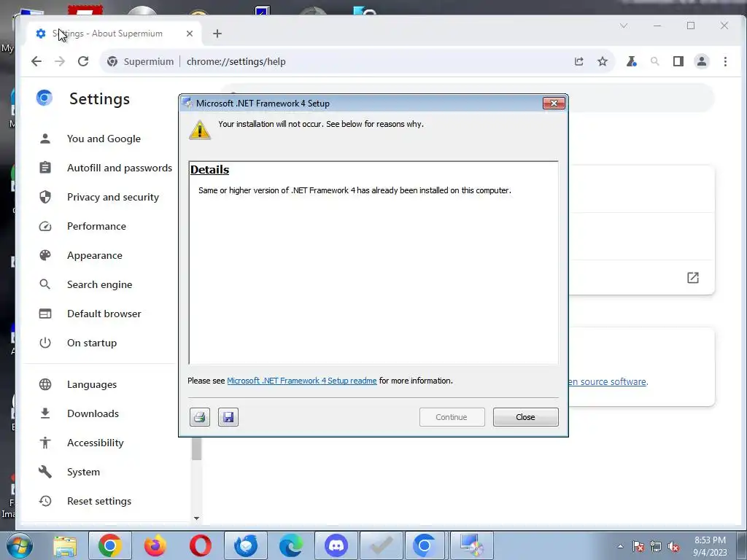Click the print icon in .NET Setup dialog

click(x=200, y=417)
